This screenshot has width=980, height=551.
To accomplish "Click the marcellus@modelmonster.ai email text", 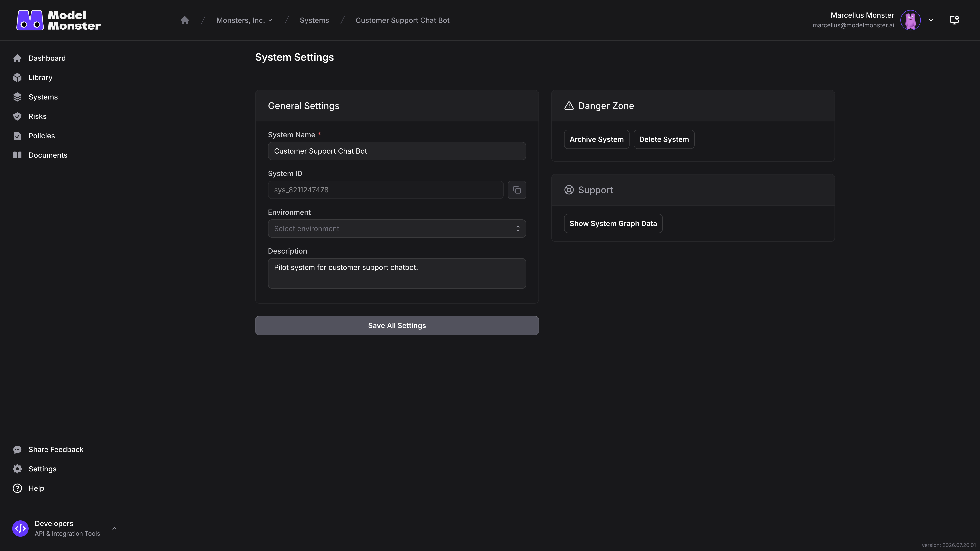I will pos(853,26).
